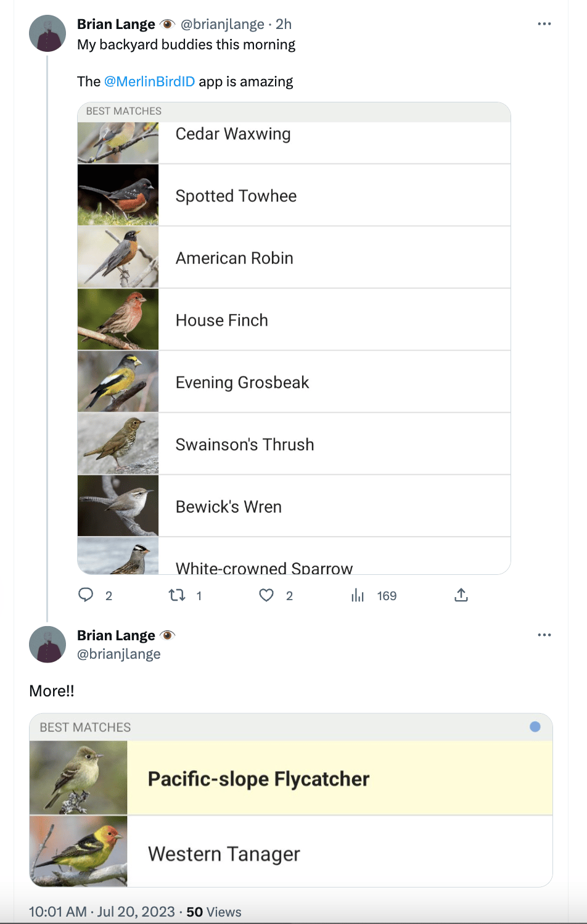The height and width of the screenshot is (924, 587).
Task: Click Brian Lange's avatar on the reply tweet
Action: pyautogui.click(x=47, y=645)
